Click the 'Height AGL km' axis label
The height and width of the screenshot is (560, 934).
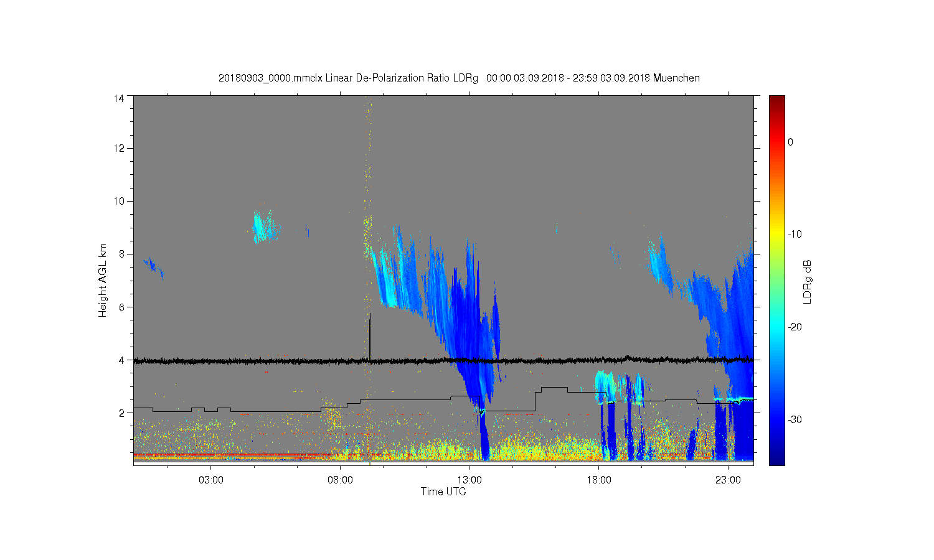point(103,280)
